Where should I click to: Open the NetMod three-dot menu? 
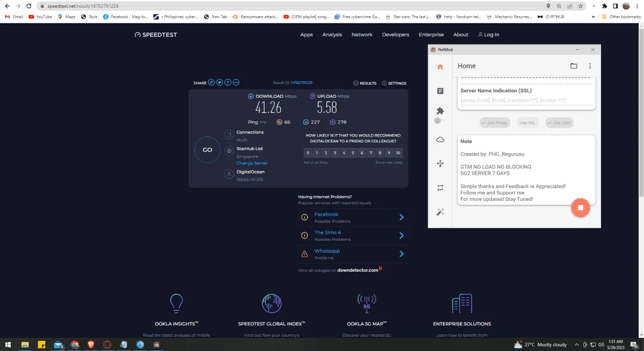coord(590,66)
